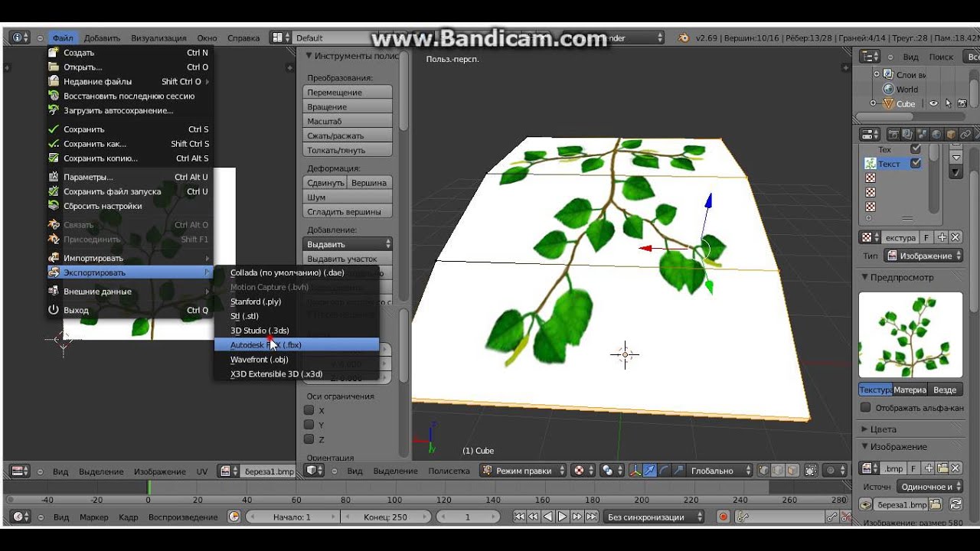The width and height of the screenshot is (980, 551).
Task: Toggle limit selection to visible icon
Action: point(811,470)
